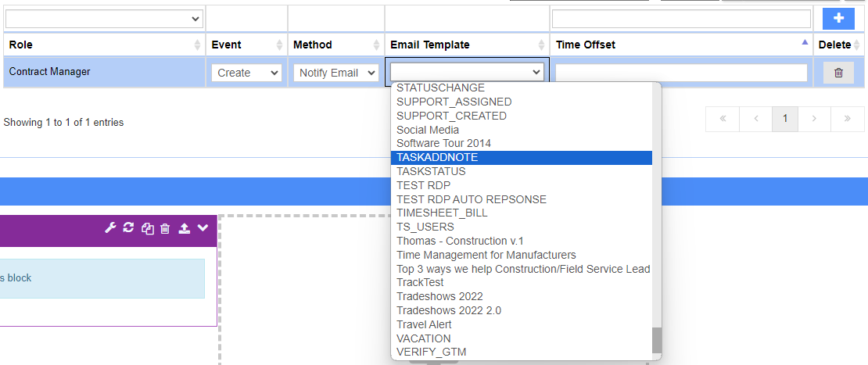Pick Travel Alert from the dropdown list
The width and height of the screenshot is (868, 365).
(424, 324)
